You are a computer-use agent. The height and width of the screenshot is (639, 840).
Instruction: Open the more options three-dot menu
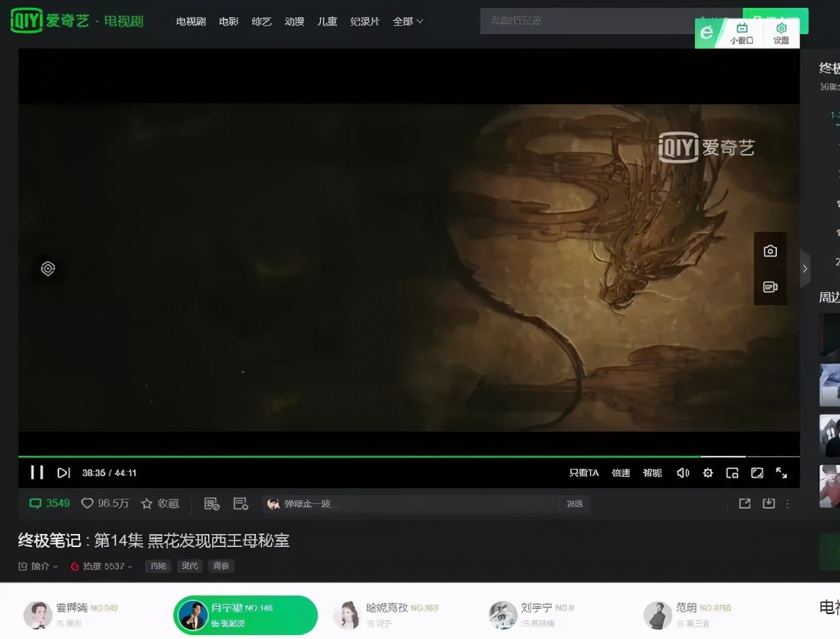tap(787, 503)
